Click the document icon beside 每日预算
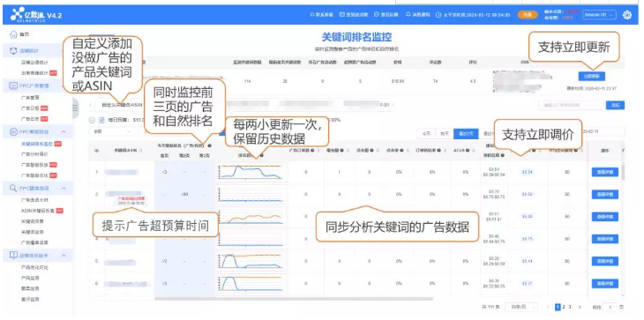644x320 pixels. pos(101,120)
